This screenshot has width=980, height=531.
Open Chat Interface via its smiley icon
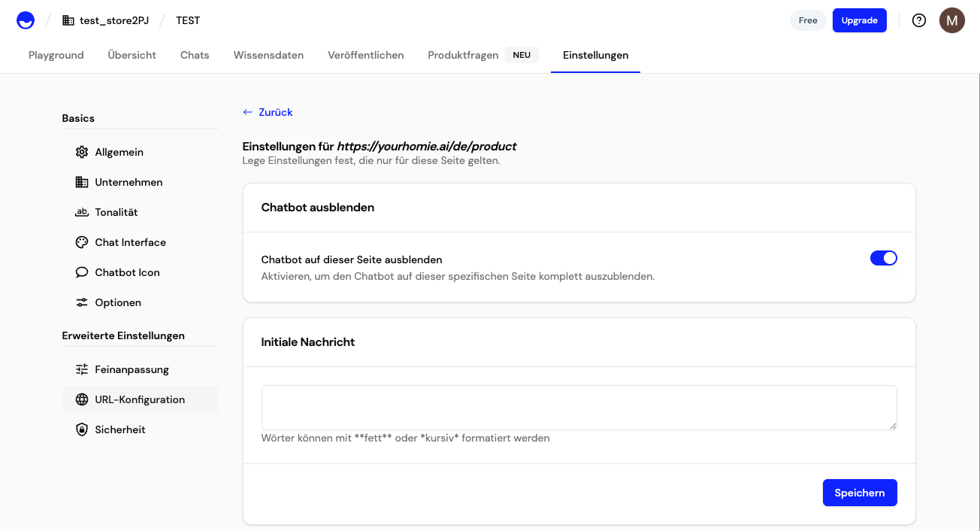82,242
